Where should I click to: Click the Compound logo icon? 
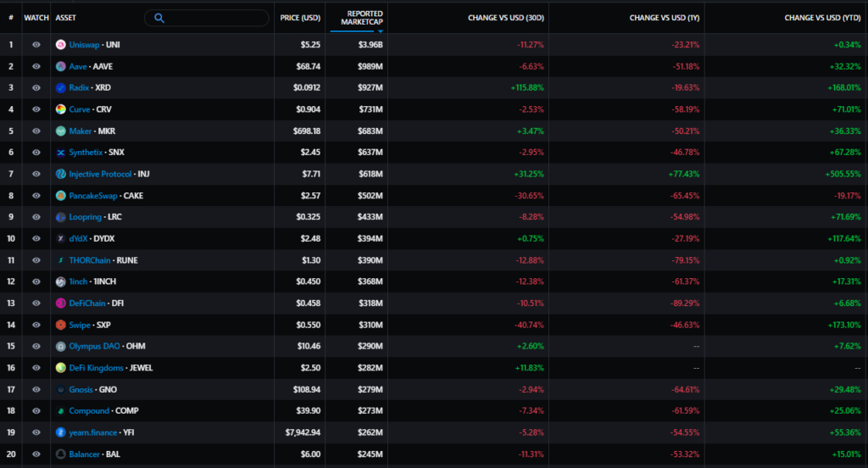61,411
